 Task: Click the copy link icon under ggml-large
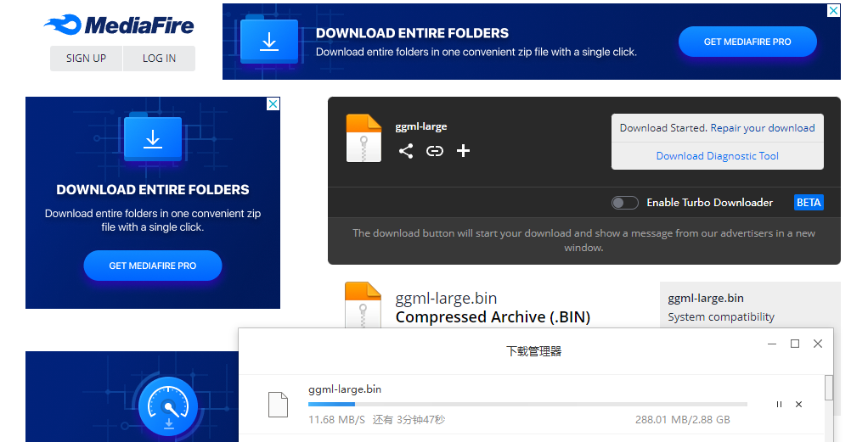(435, 151)
